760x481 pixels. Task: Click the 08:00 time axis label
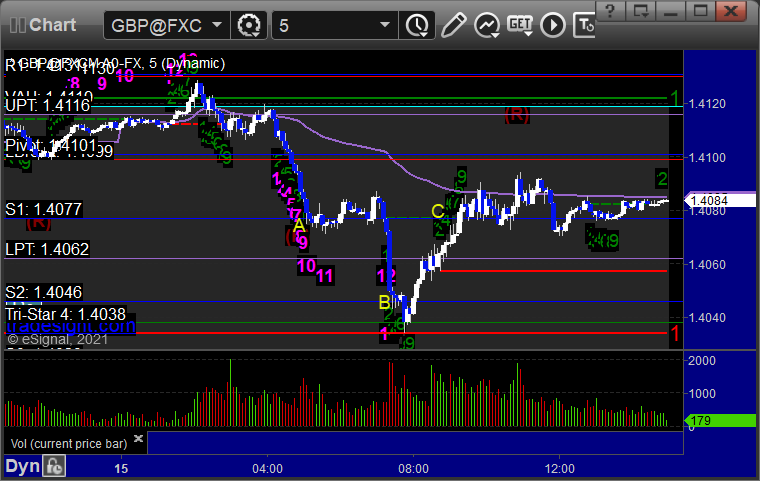coord(413,469)
